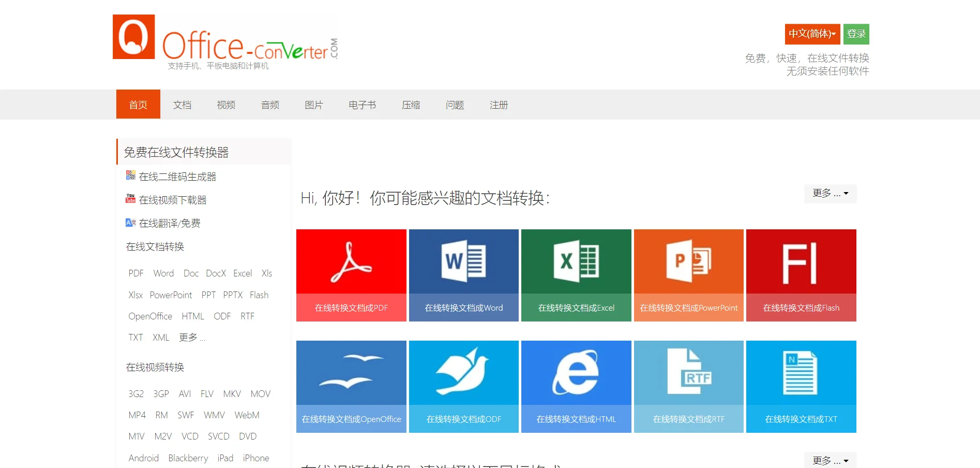Select the Word conversion tile icon
980x468 pixels.
463,261
